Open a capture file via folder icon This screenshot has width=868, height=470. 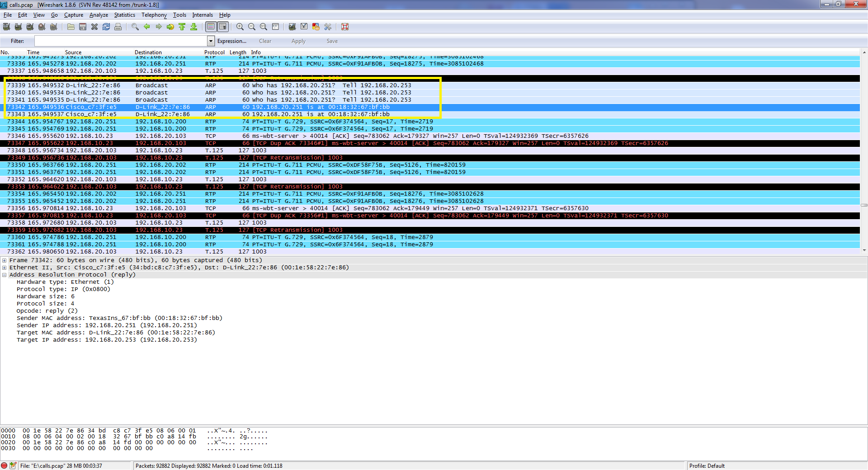coord(71,27)
